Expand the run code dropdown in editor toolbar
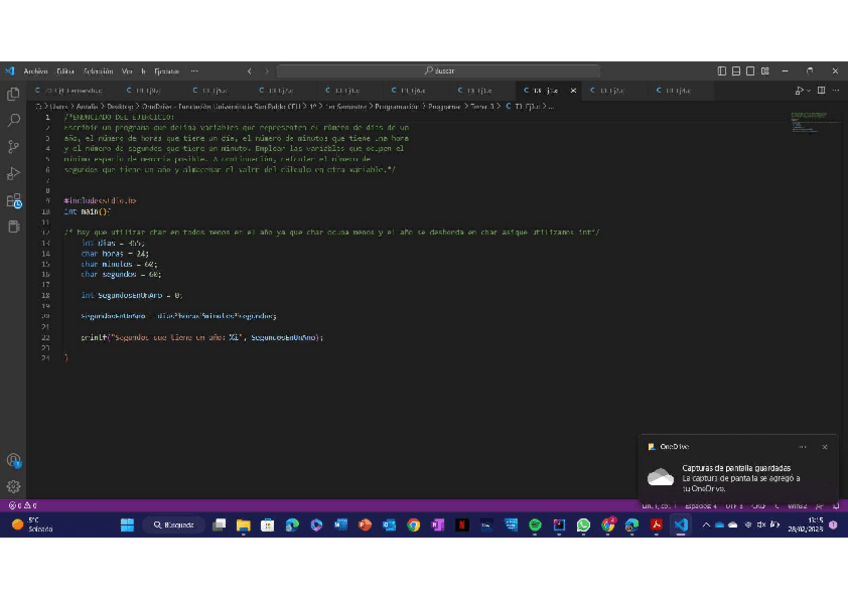 point(807,91)
